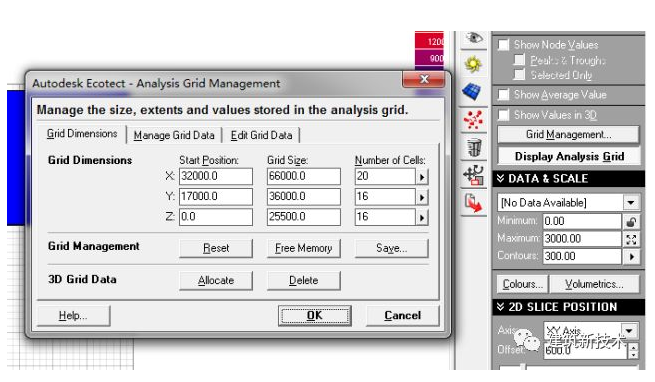
Task: Click the padlock icon beside Minimum value
Action: [x=631, y=221]
